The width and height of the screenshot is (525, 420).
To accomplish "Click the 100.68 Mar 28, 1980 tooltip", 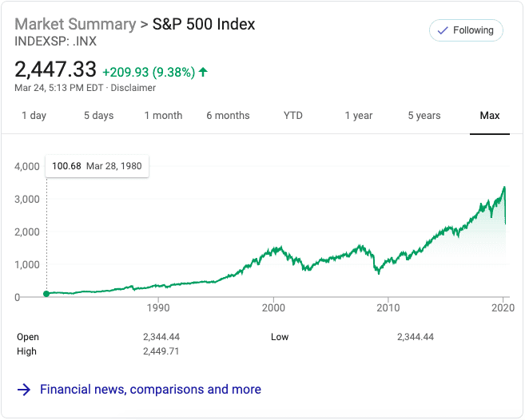I will point(97,166).
